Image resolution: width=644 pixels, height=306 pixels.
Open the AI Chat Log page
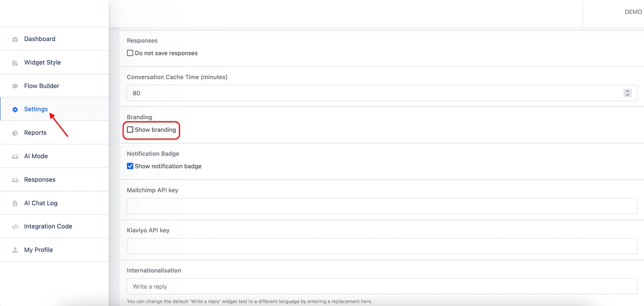click(x=40, y=203)
